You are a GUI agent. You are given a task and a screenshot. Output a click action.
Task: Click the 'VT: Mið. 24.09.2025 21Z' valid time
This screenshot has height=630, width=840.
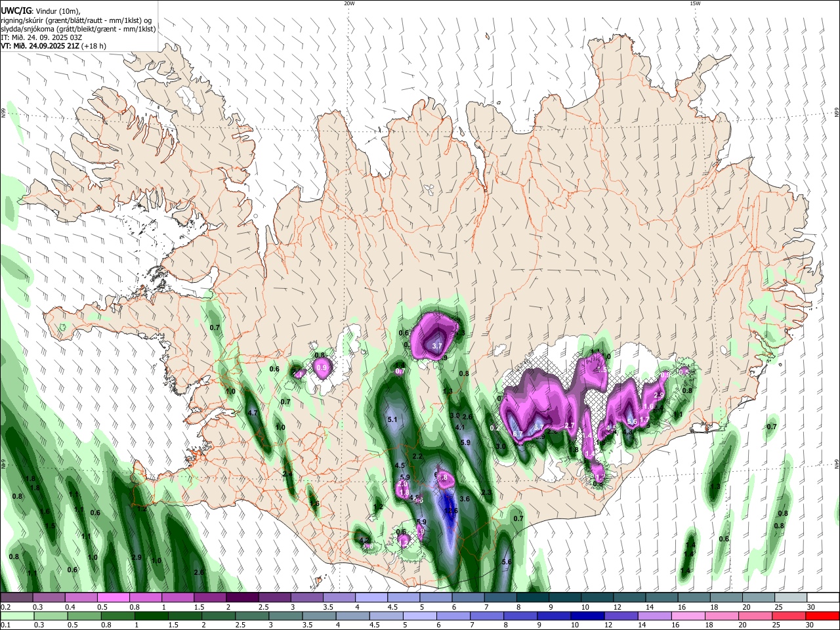[40, 46]
